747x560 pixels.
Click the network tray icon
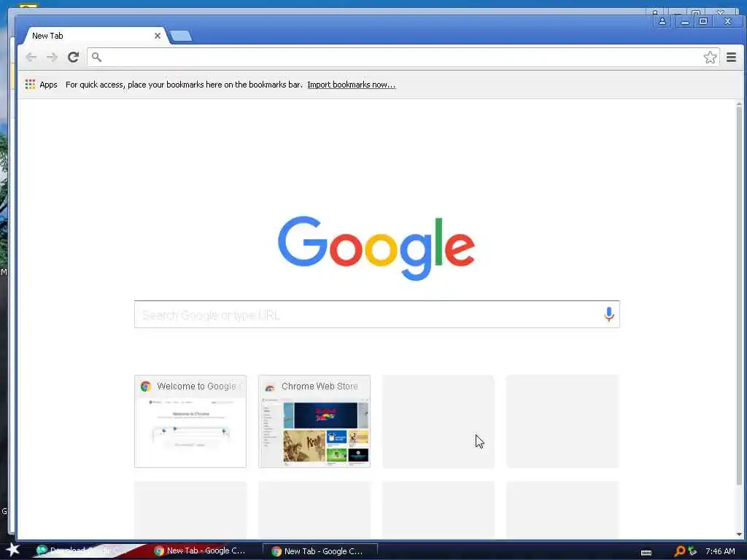(693, 551)
